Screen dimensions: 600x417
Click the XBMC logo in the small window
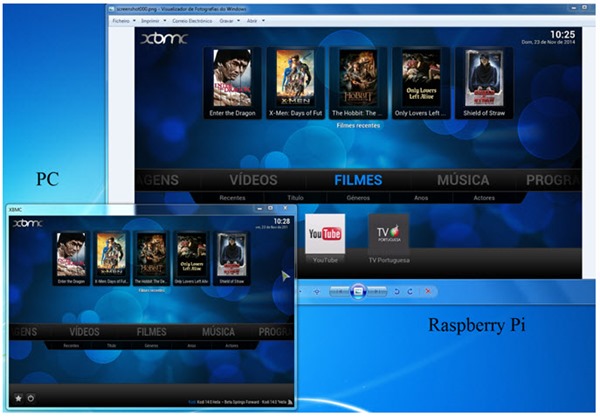(x=28, y=223)
